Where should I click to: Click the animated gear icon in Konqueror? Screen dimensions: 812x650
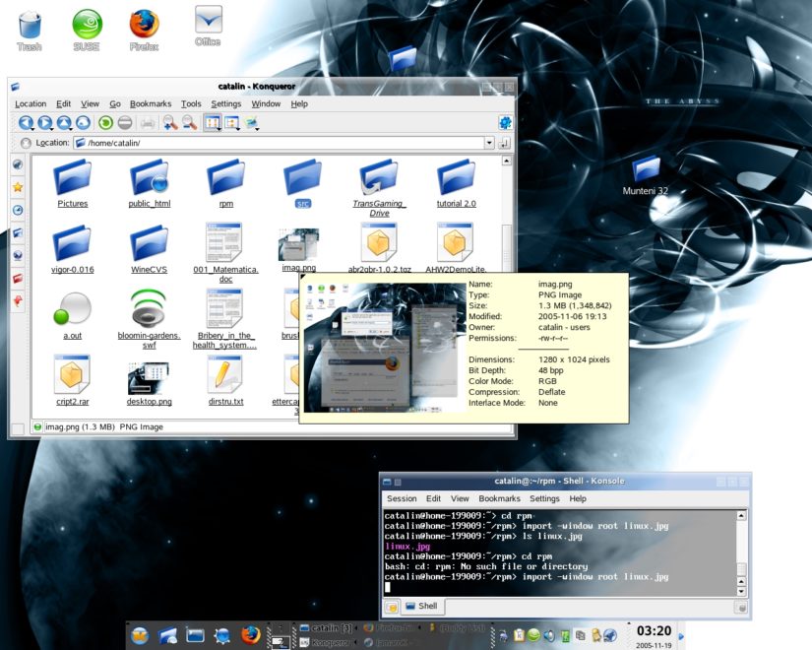505,123
